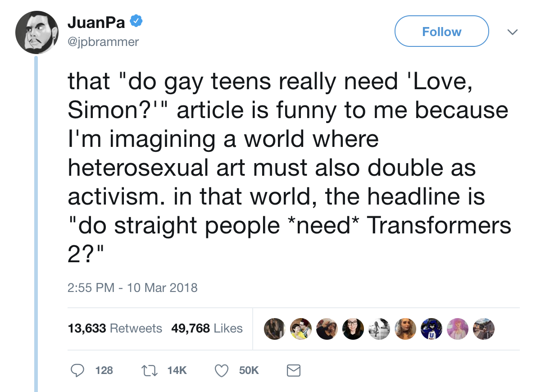Open the black-and-white photo liker avatar
Image resolution: width=536 pixels, height=392 pixels.
[x=378, y=328]
